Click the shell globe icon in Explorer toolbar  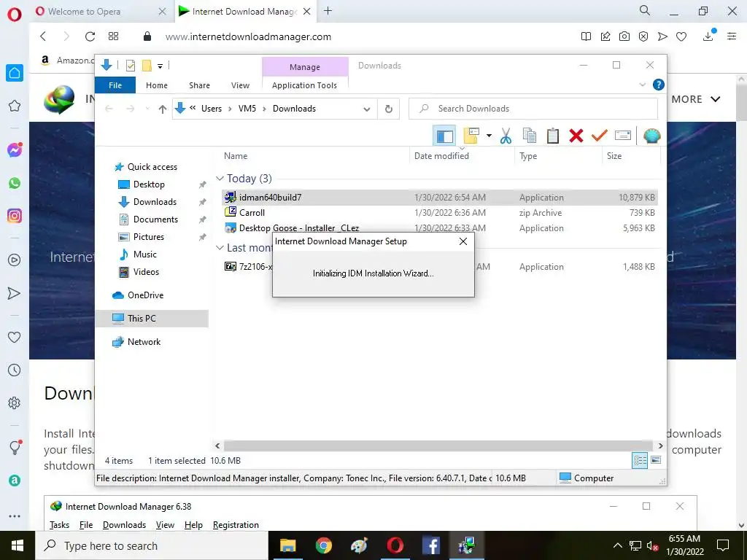click(x=651, y=136)
